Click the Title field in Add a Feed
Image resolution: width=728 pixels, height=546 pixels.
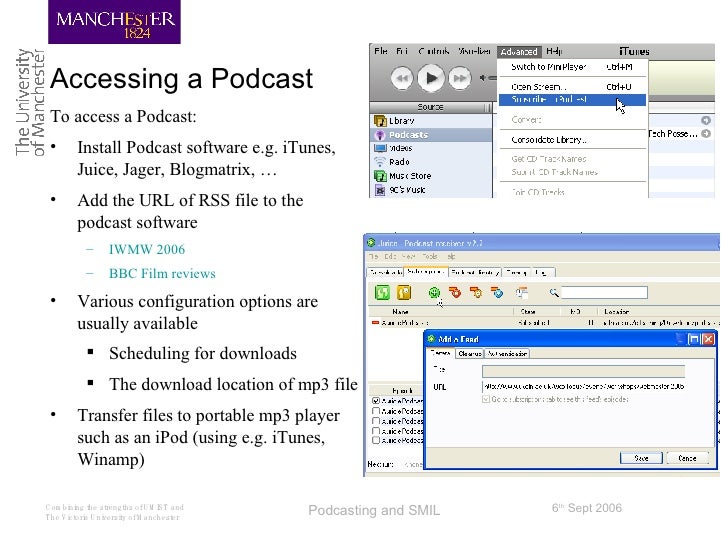[x=583, y=371]
